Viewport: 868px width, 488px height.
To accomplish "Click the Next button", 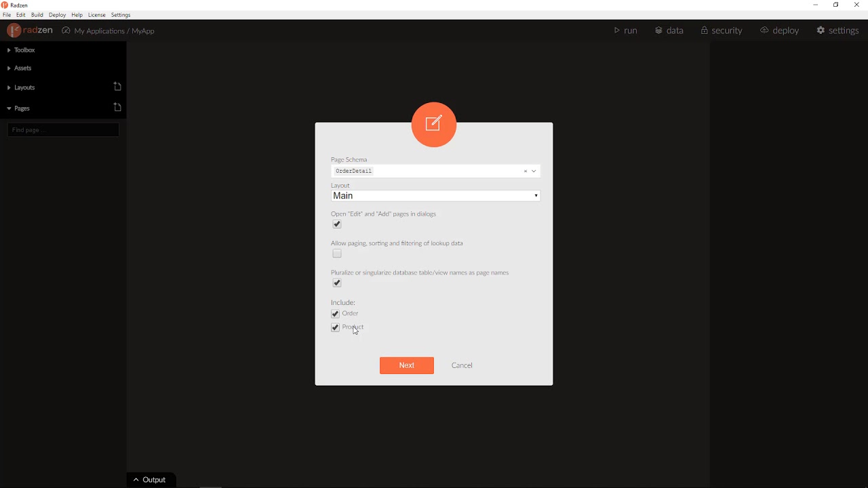I will click(x=407, y=365).
